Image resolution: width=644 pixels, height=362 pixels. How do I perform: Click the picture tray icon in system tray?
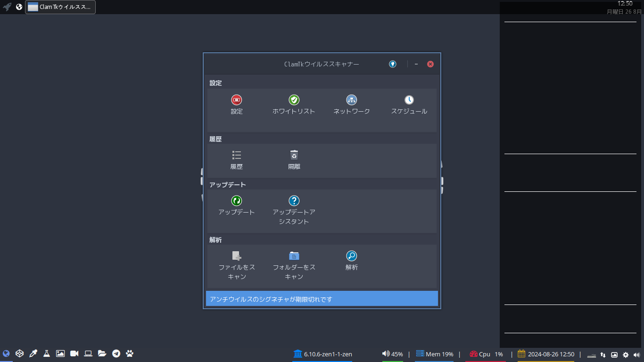(614, 355)
